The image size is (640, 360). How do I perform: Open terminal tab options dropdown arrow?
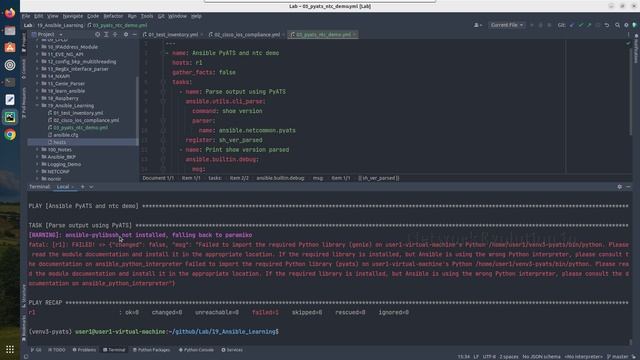coord(91,187)
